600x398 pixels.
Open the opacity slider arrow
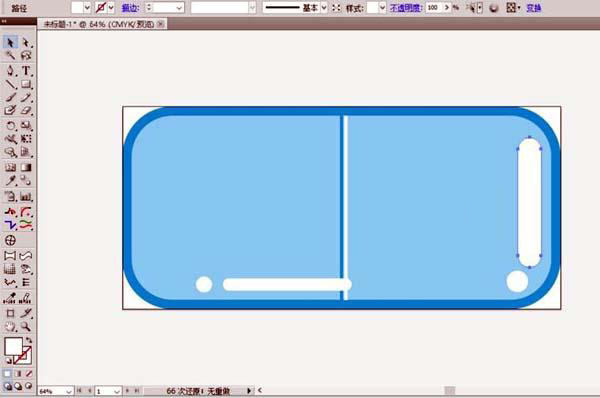click(447, 7)
